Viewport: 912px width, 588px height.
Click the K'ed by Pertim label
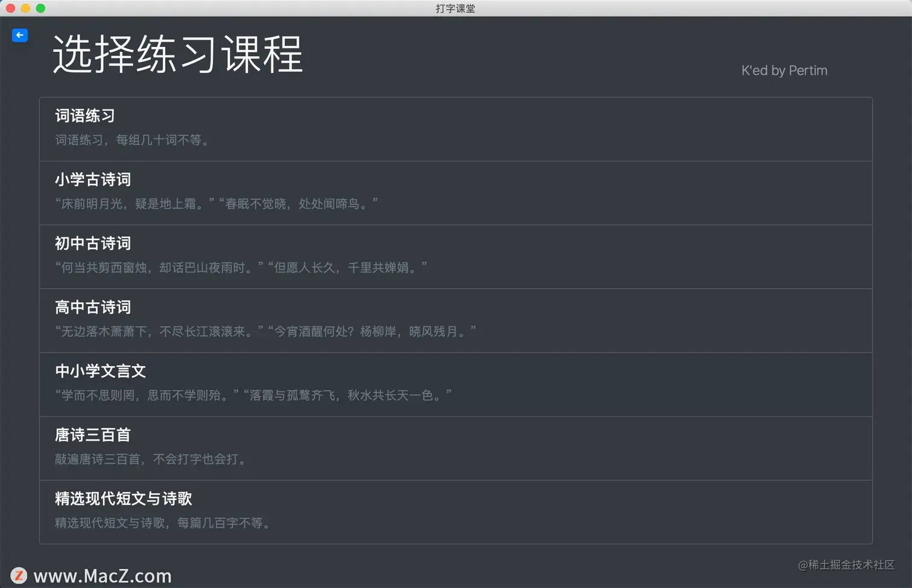pos(784,70)
